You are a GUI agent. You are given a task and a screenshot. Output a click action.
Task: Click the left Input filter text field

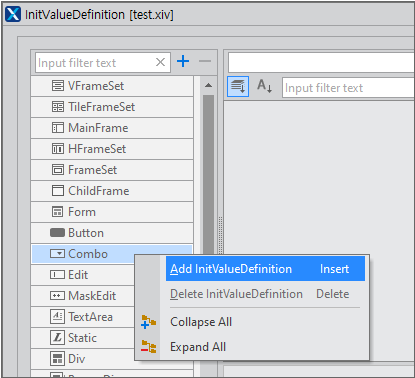95,63
